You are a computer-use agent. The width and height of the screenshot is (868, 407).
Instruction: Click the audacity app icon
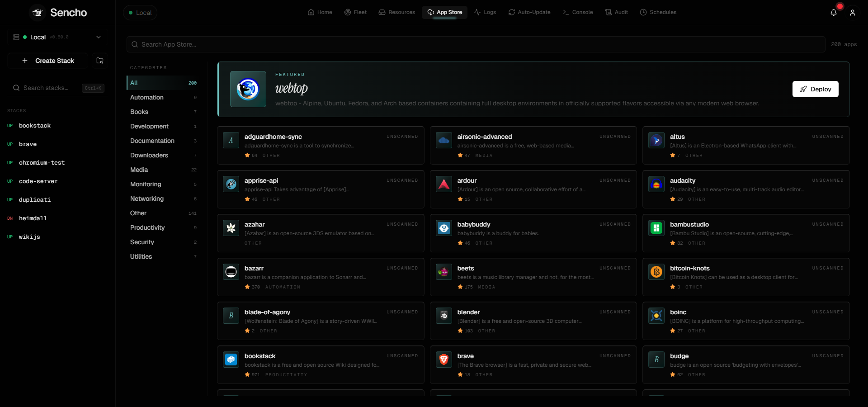(656, 184)
